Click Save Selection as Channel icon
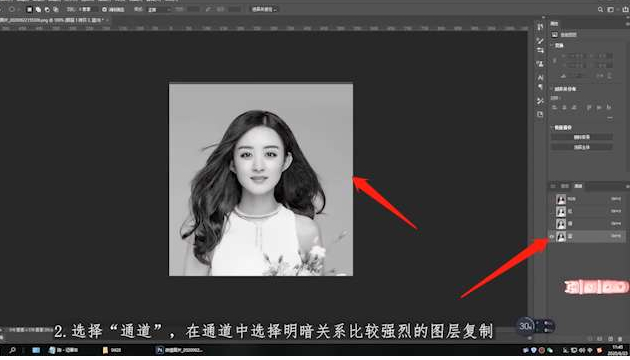630x360 pixels. [600, 339]
